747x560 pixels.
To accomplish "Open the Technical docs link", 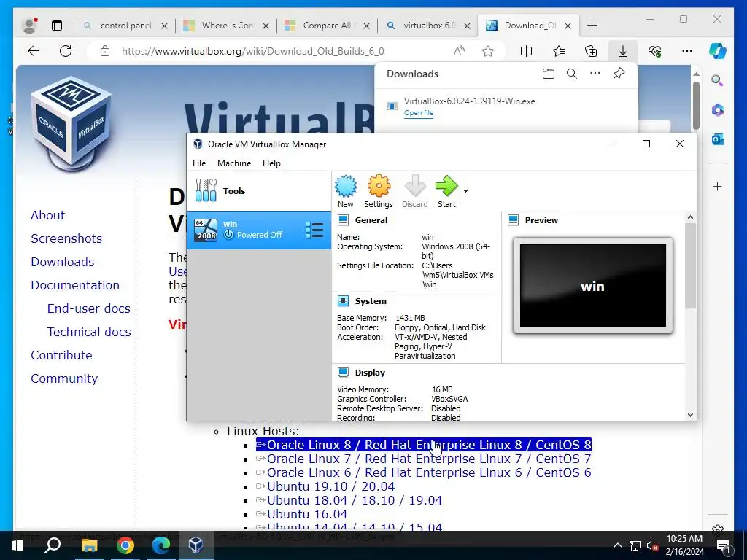I will pyautogui.click(x=88, y=332).
